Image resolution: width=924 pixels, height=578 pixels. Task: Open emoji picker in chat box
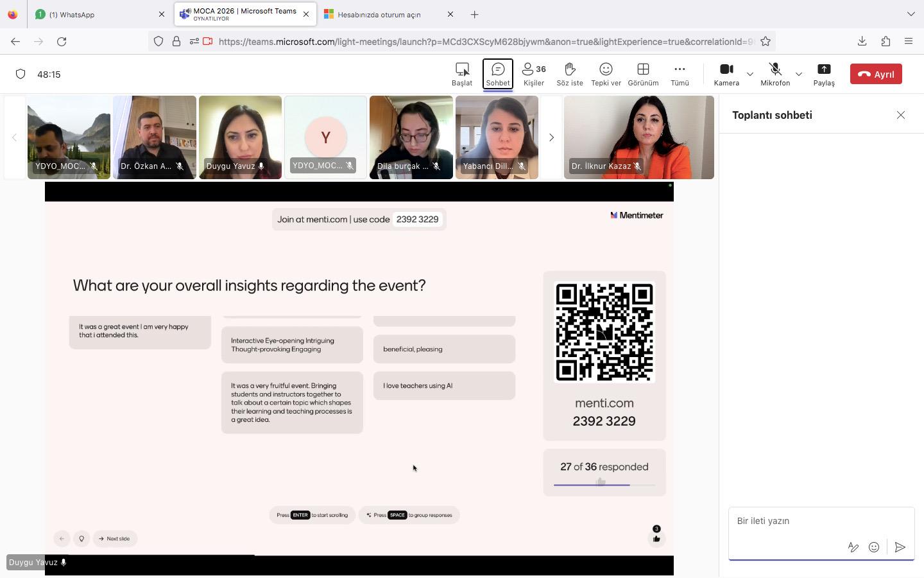(x=873, y=547)
